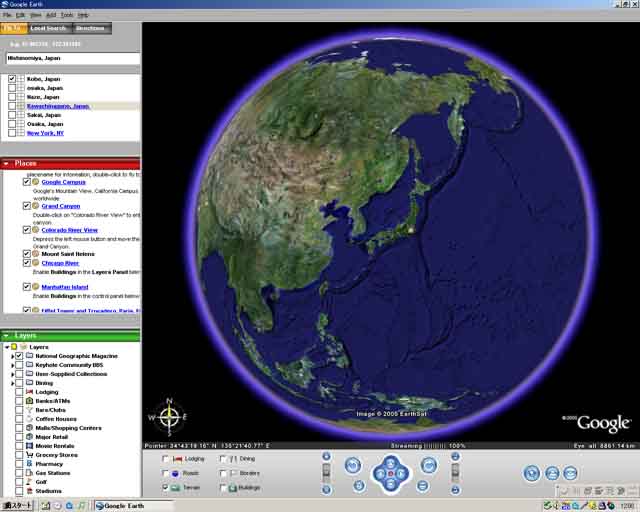Open the Kawachinagano, Japan result link
The width and height of the screenshot is (640, 512).
point(58,106)
